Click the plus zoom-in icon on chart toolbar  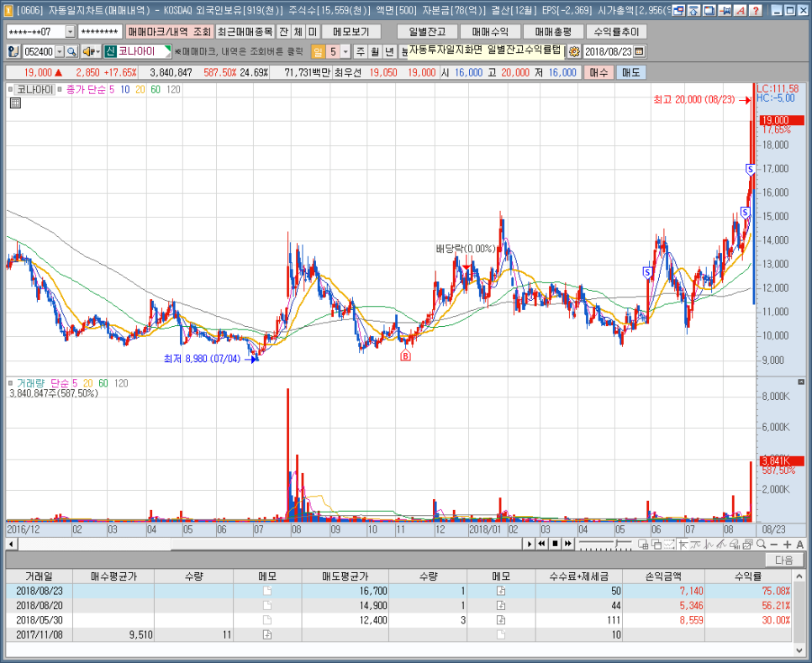pyautogui.click(x=787, y=545)
